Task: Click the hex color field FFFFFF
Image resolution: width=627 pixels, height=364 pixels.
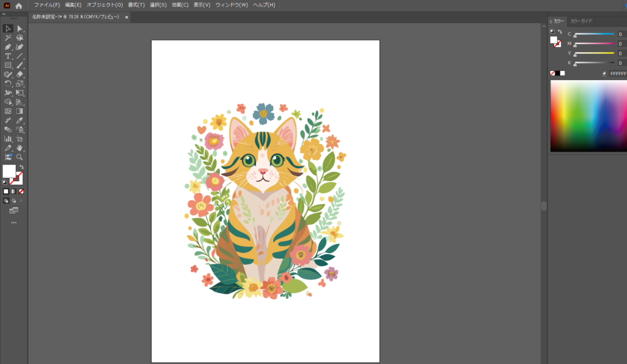Action: click(617, 73)
